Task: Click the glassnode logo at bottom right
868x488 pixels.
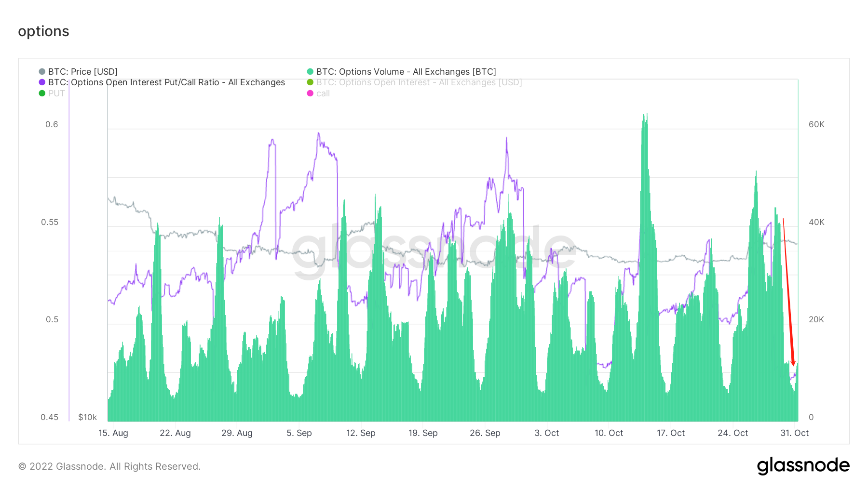Action: (x=803, y=466)
